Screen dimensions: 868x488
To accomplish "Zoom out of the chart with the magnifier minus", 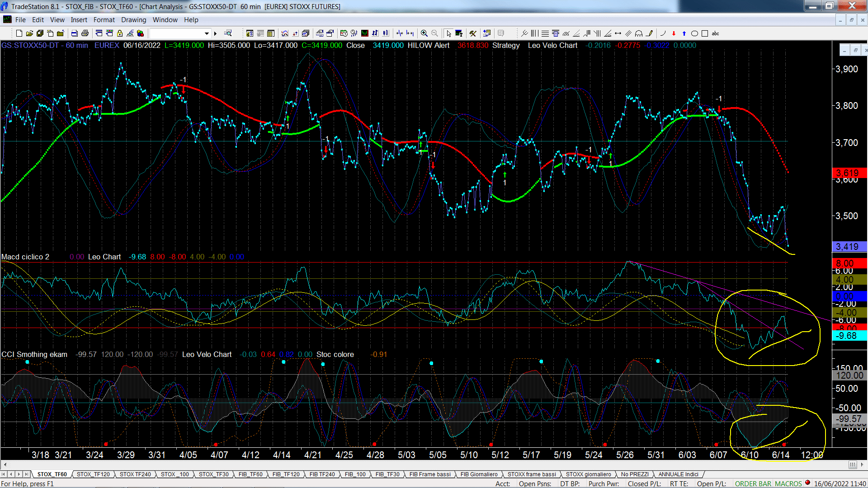I will tap(434, 33).
